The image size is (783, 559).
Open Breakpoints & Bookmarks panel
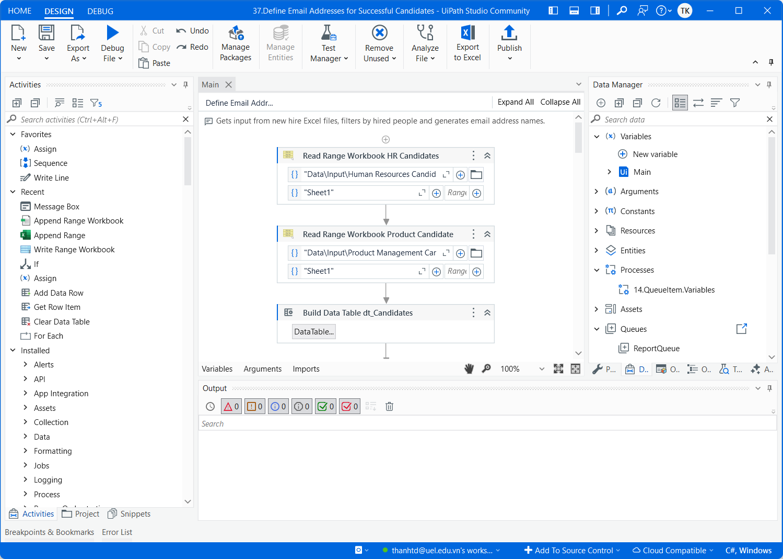point(49,533)
